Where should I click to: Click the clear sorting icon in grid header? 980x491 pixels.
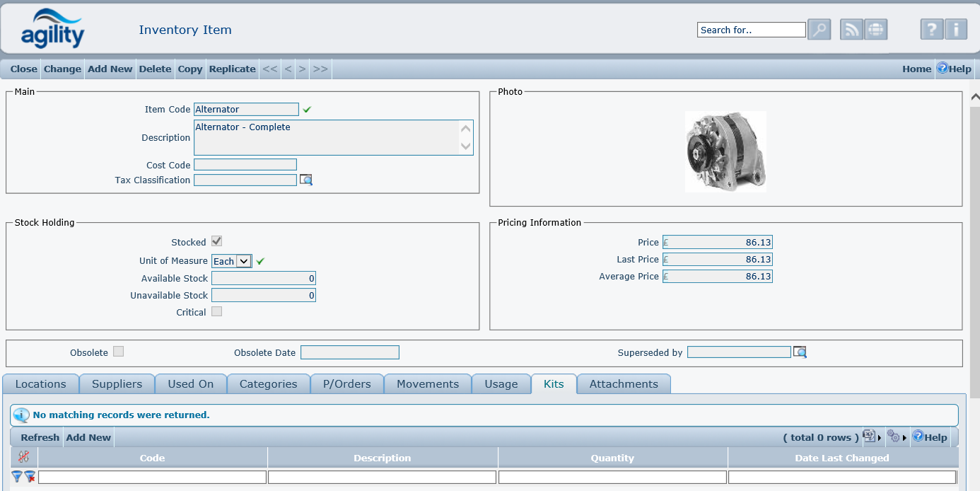pos(23,457)
